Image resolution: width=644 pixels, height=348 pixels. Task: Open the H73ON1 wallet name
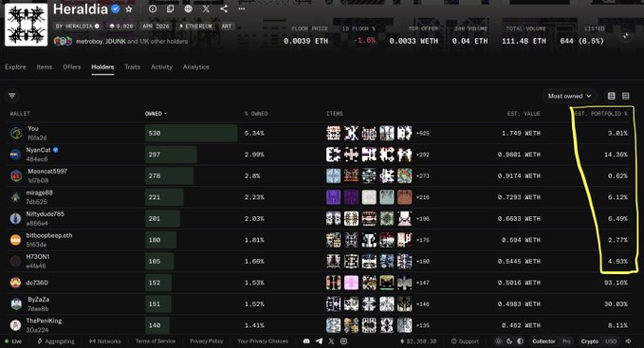click(38, 256)
